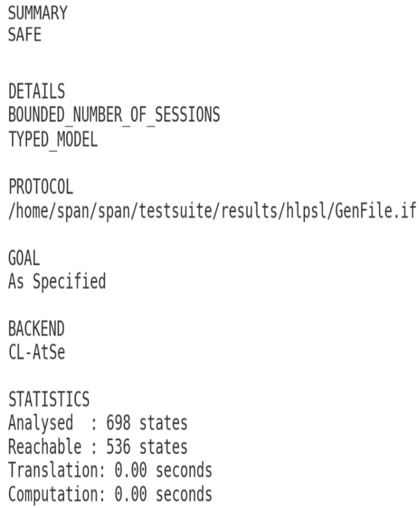
Task: Click the Reachable 536 states line
Action: pyautogui.click(x=98, y=446)
